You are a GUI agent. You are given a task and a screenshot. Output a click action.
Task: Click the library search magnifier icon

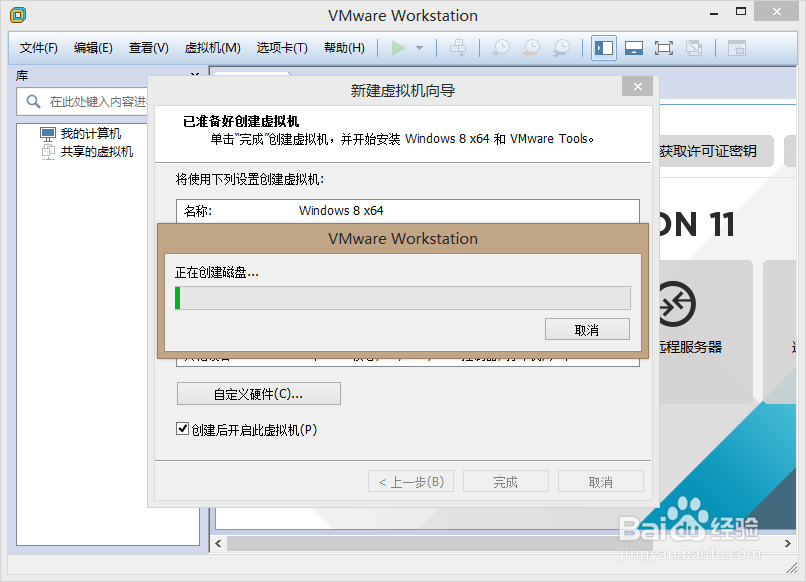pyautogui.click(x=33, y=101)
